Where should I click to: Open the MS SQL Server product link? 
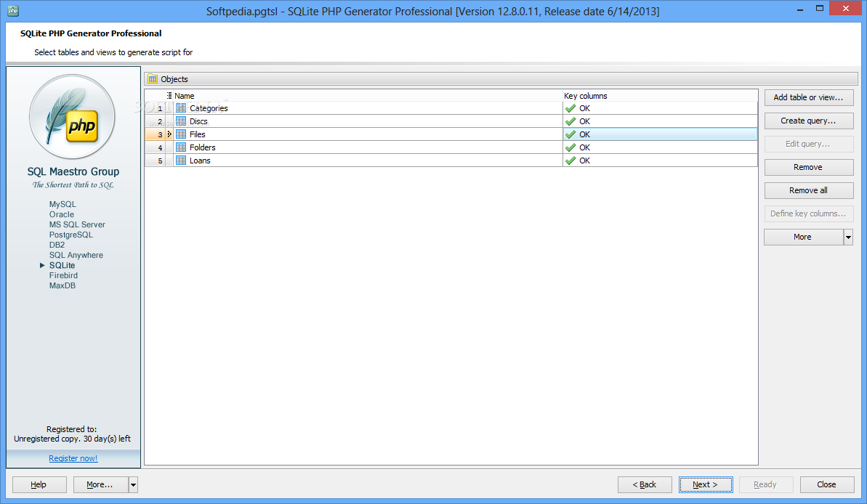pos(77,224)
